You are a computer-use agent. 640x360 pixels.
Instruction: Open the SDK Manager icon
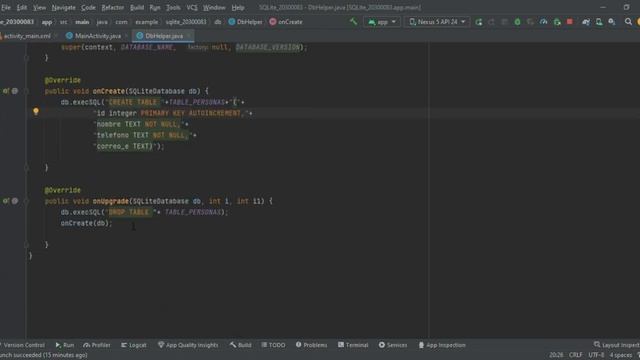tap(612, 22)
